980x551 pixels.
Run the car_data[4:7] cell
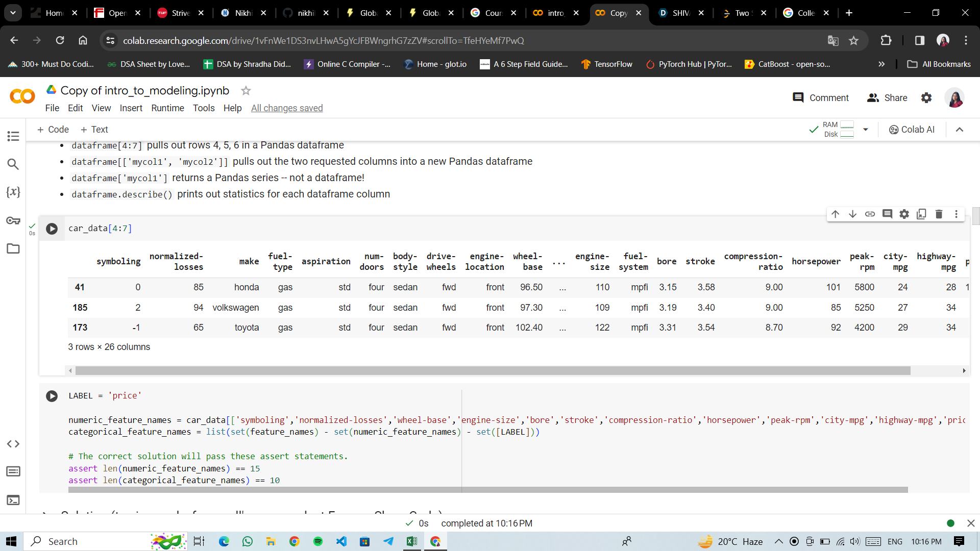52,229
